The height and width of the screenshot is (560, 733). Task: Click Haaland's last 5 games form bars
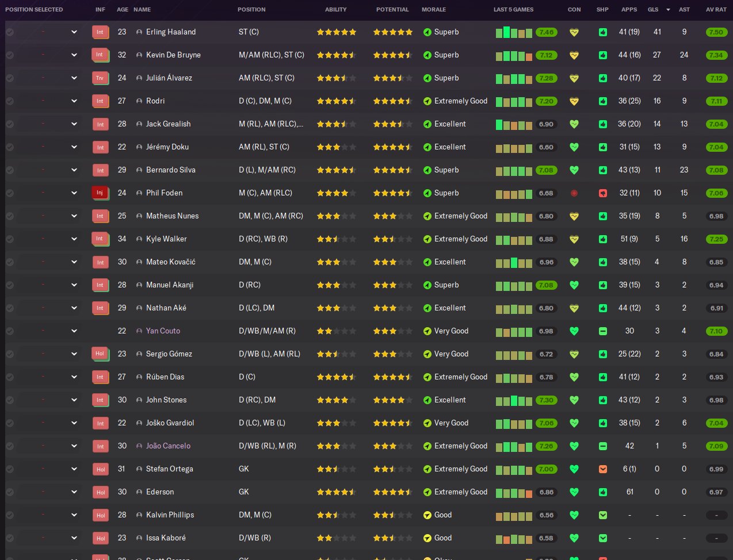514,32
